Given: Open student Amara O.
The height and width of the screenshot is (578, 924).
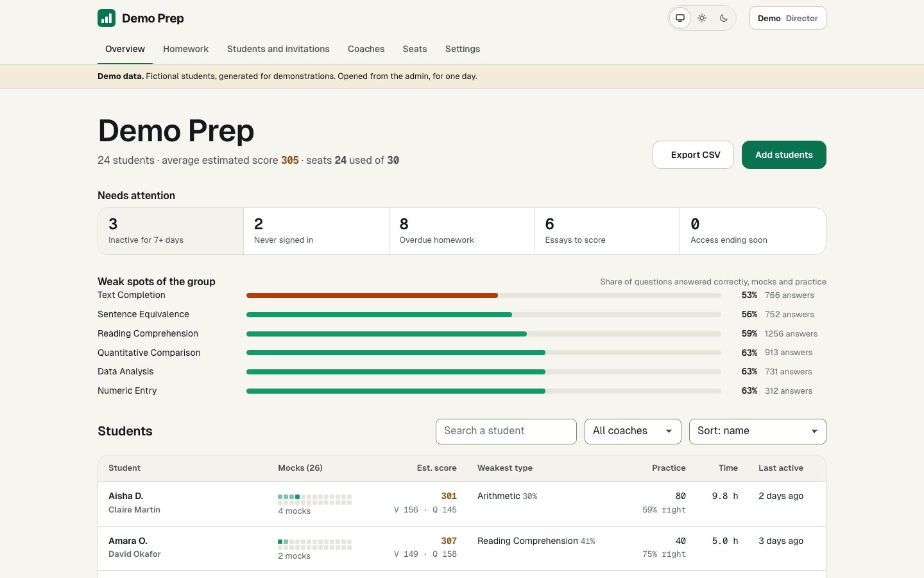Looking at the screenshot, I should coord(128,541).
